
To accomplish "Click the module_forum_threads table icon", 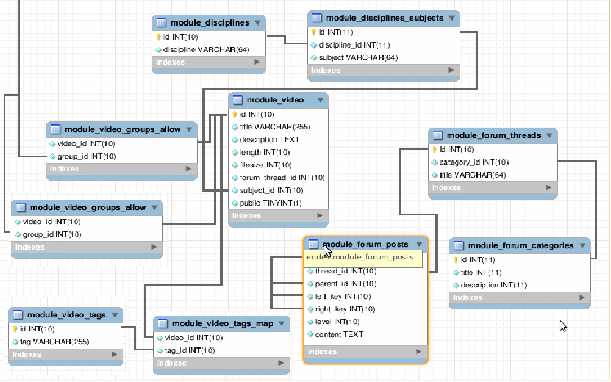I will click(438, 135).
